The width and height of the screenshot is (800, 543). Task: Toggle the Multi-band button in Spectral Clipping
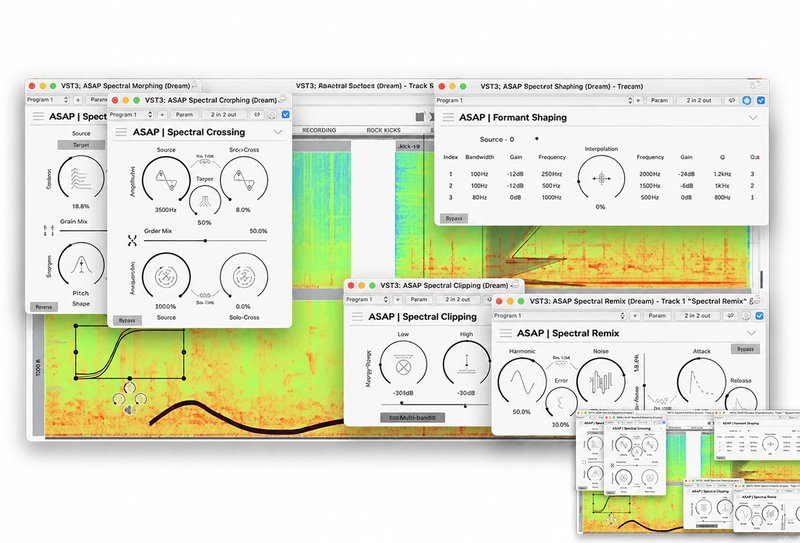[412, 417]
